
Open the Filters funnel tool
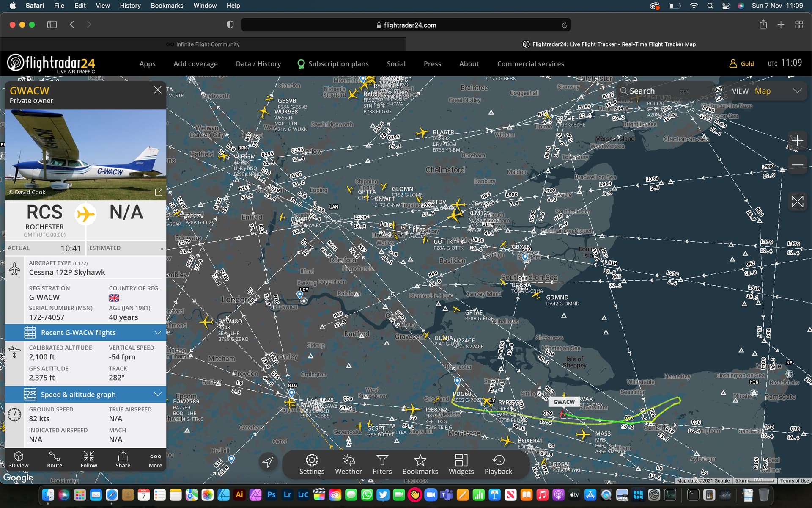(382, 464)
